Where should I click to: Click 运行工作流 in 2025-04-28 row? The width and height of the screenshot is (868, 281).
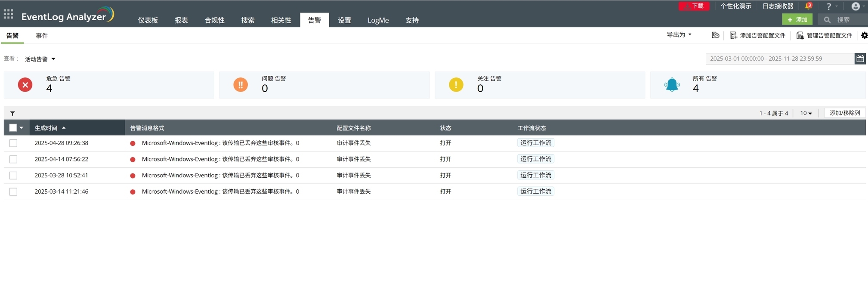pyautogui.click(x=536, y=143)
